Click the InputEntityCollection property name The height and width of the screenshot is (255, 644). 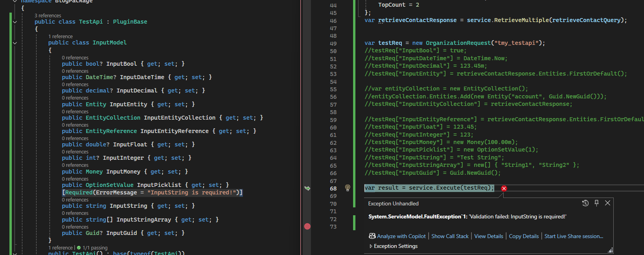click(180, 118)
